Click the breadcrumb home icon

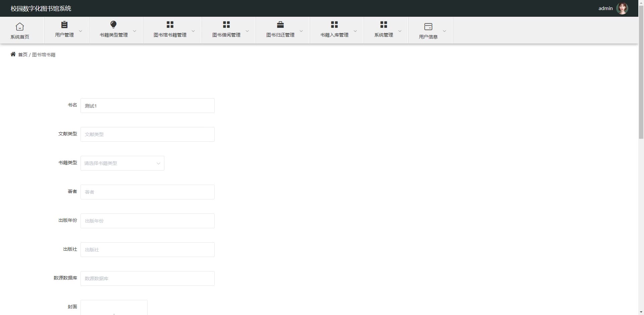(x=13, y=54)
